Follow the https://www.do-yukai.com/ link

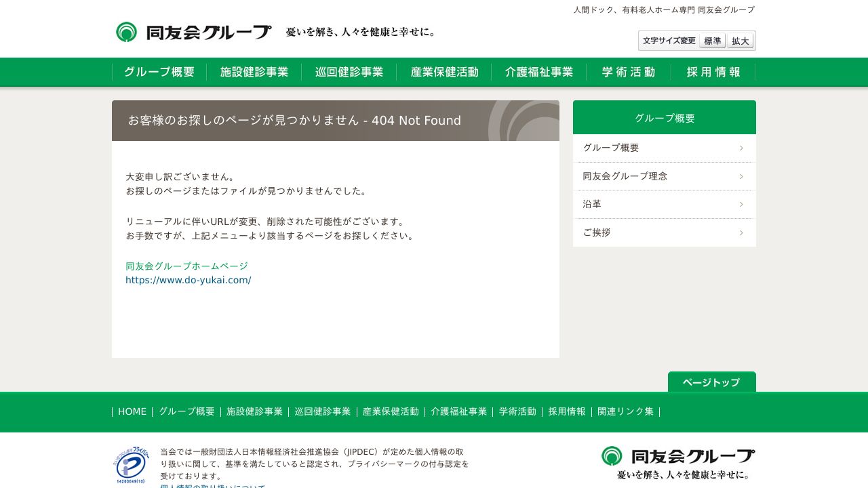[188, 280]
